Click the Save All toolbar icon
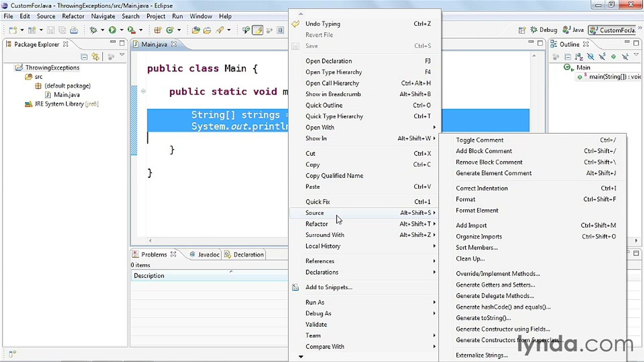Screen dimensions: 644x362 click(x=61, y=30)
